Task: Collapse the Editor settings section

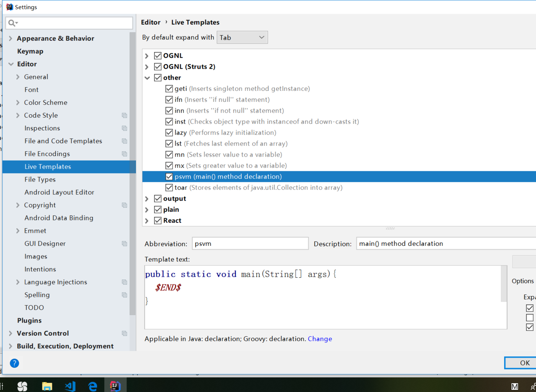Action: [11, 64]
